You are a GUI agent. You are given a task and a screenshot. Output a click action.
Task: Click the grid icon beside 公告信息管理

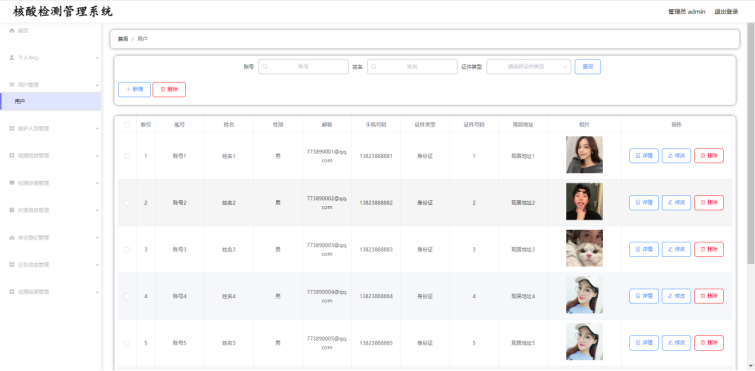pos(12,265)
